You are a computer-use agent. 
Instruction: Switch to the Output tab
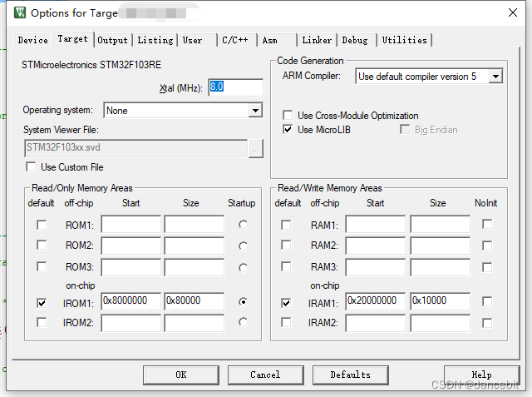point(112,40)
